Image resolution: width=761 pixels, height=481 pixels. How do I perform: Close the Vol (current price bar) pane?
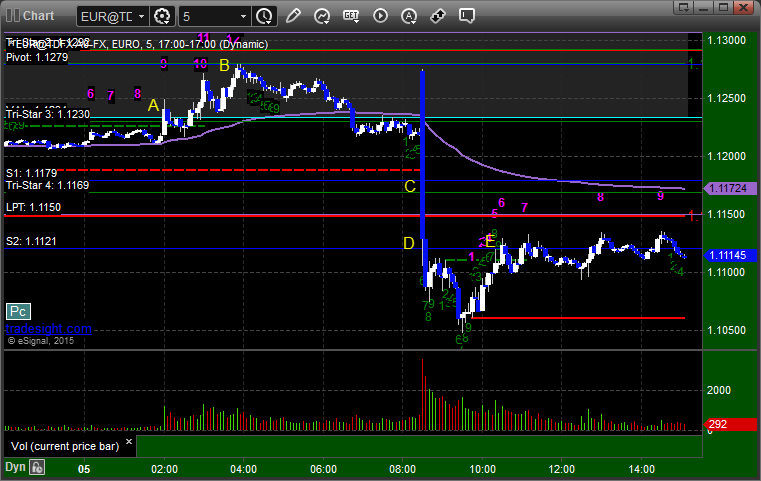coord(129,442)
